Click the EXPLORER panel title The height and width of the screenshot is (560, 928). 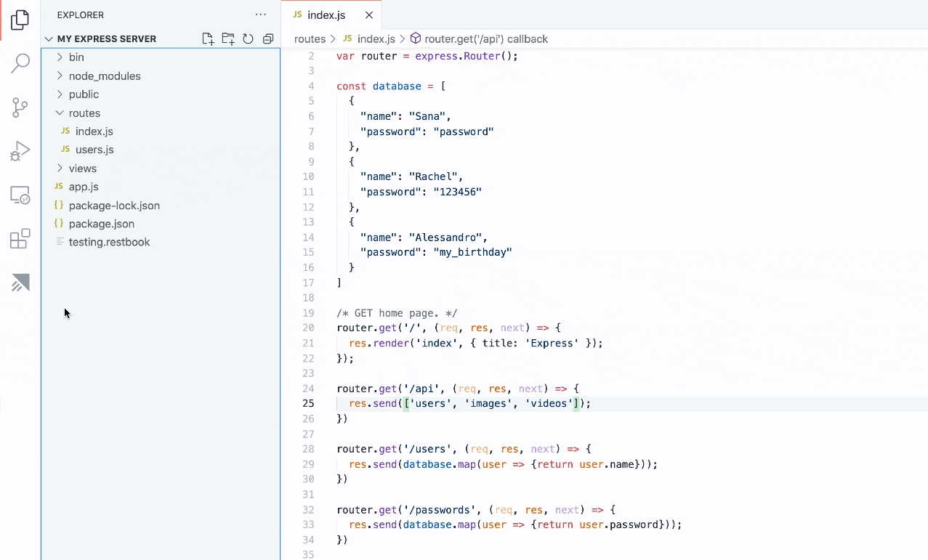pyautogui.click(x=81, y=15)
